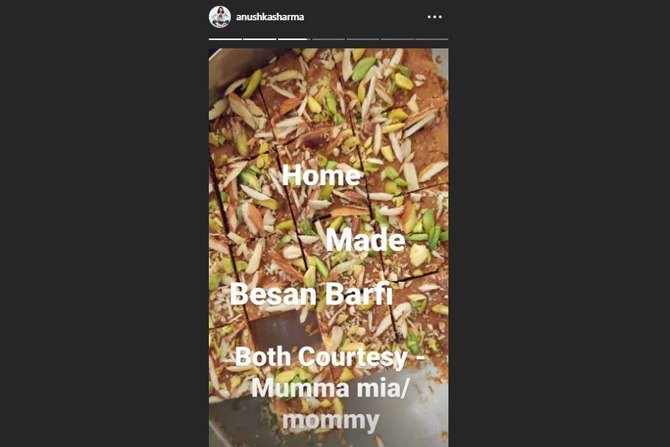This screenshot has width=670, height=447.
Task: Select the 'Besan Barfi' caption text
Action: point(311,294)
